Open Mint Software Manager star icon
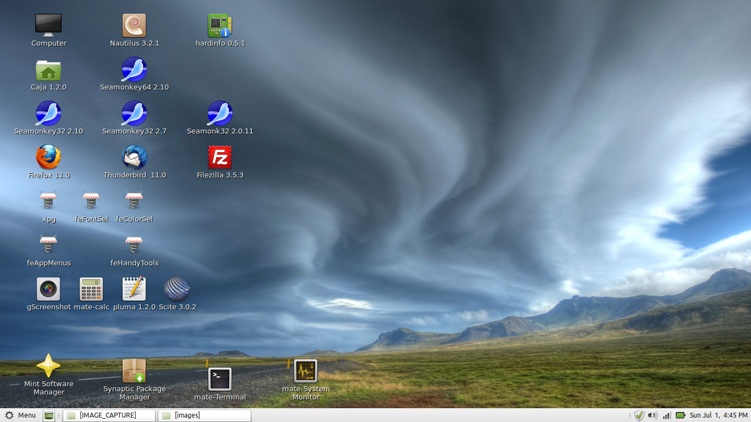Image resolution: width=751 pixels, height=422 pixels. pyautogui.click(x=48, y=366)
